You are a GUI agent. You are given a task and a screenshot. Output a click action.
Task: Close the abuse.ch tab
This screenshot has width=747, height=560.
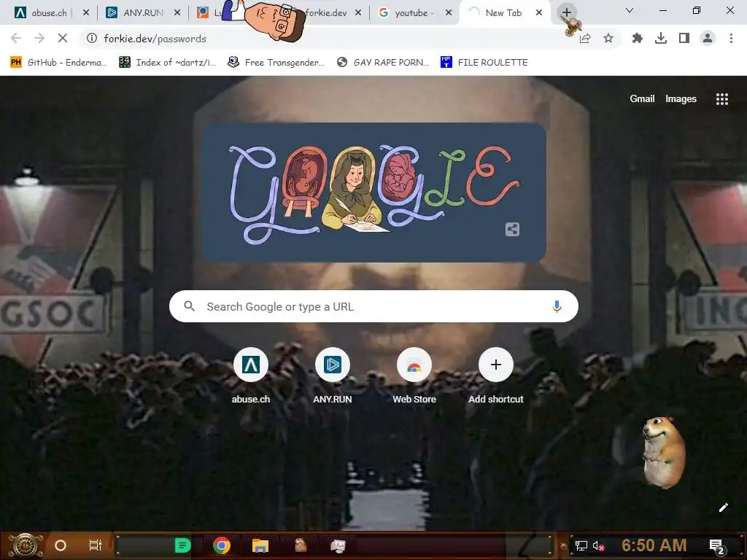click(86, 13)
